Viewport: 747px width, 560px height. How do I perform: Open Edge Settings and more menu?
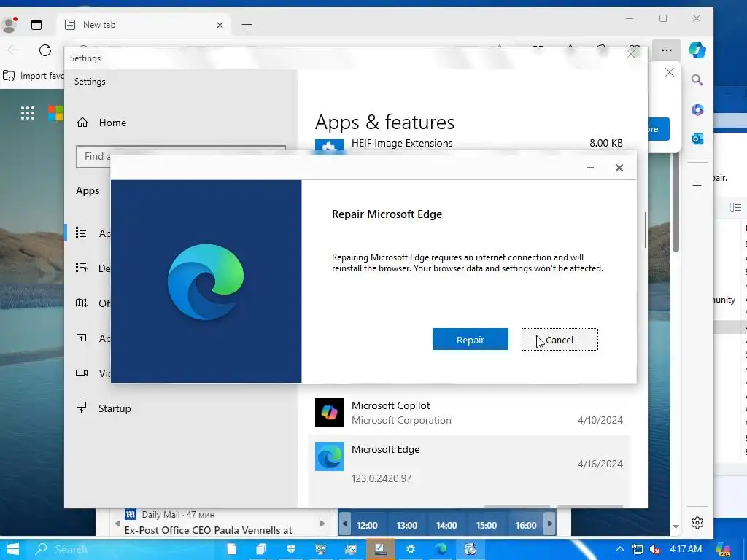pos(667,50)
